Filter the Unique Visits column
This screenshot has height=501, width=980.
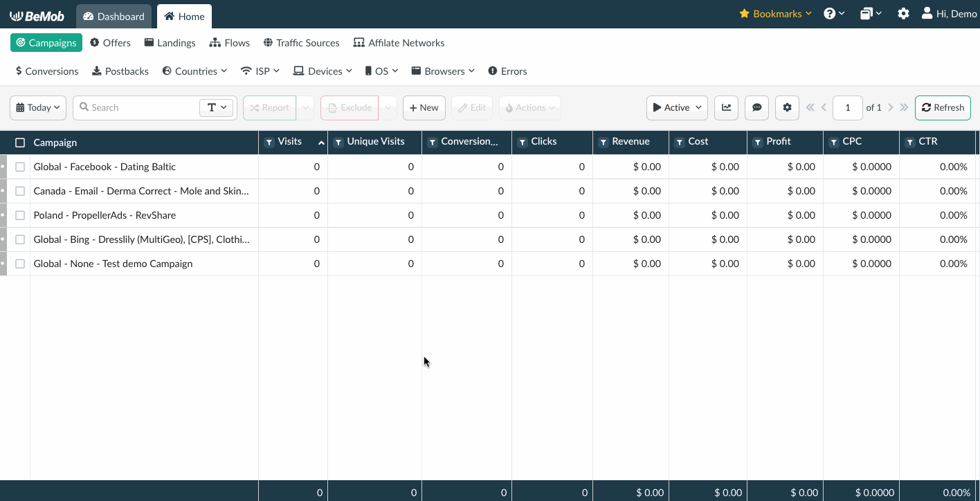coord(338,142)
